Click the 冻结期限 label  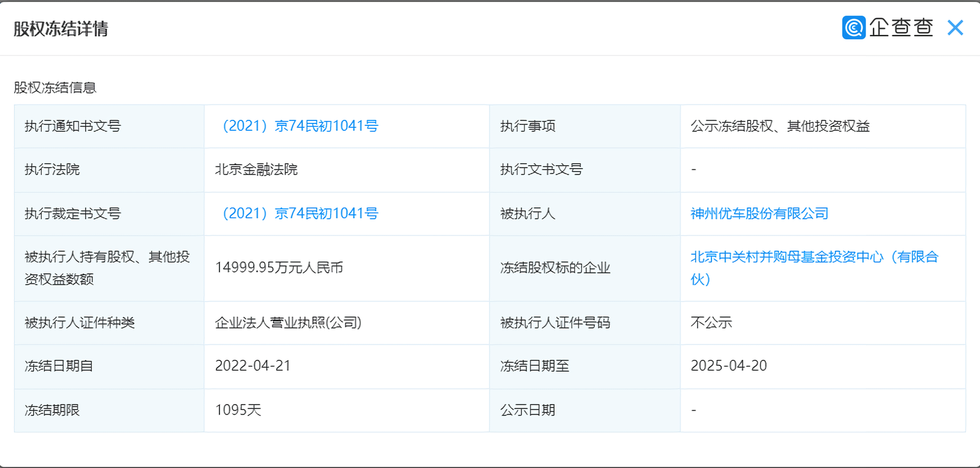tap(52, 410)
